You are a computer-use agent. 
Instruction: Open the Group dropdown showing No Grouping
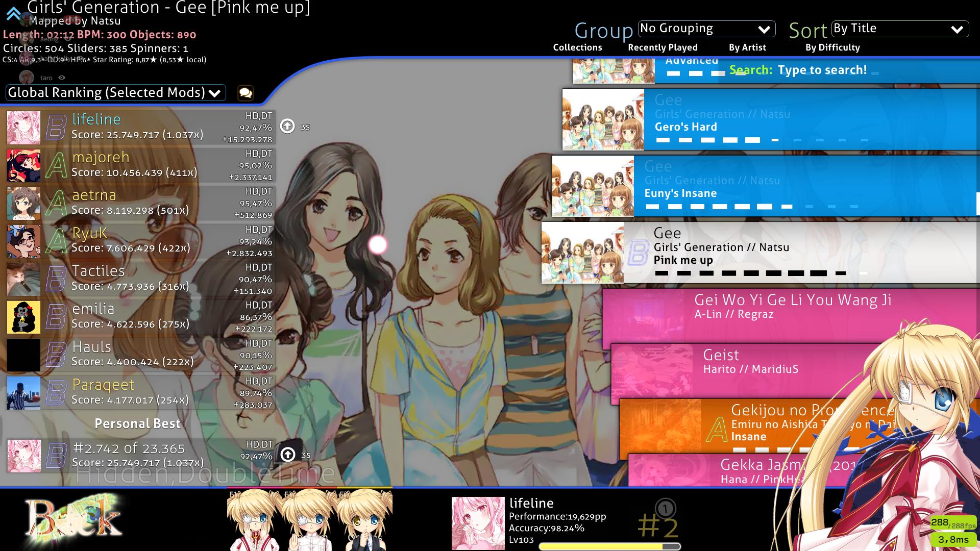706,29
